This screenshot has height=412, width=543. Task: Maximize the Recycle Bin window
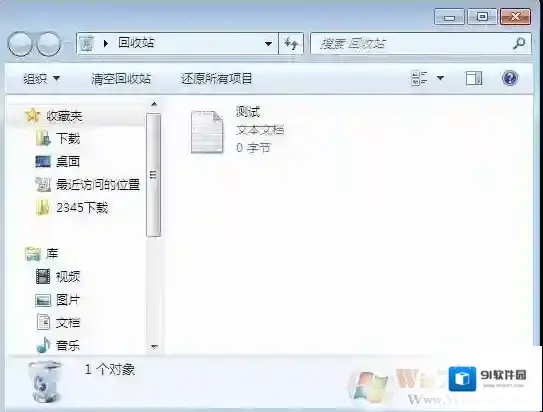coord(482,17)
